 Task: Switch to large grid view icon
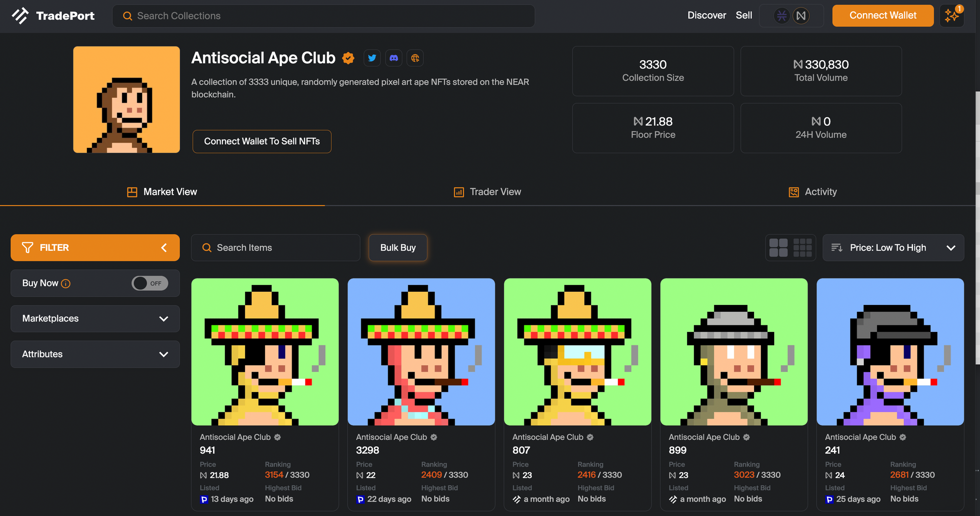(779, 248)
